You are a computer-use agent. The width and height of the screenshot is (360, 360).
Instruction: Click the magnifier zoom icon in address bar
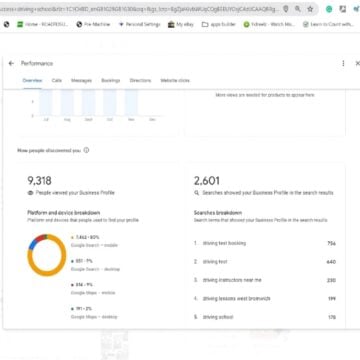pos(298,9)
